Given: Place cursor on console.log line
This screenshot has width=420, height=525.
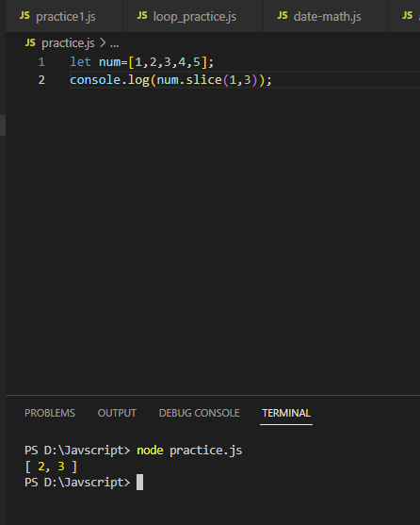Looking at the screenshot, I should [170, 80].
